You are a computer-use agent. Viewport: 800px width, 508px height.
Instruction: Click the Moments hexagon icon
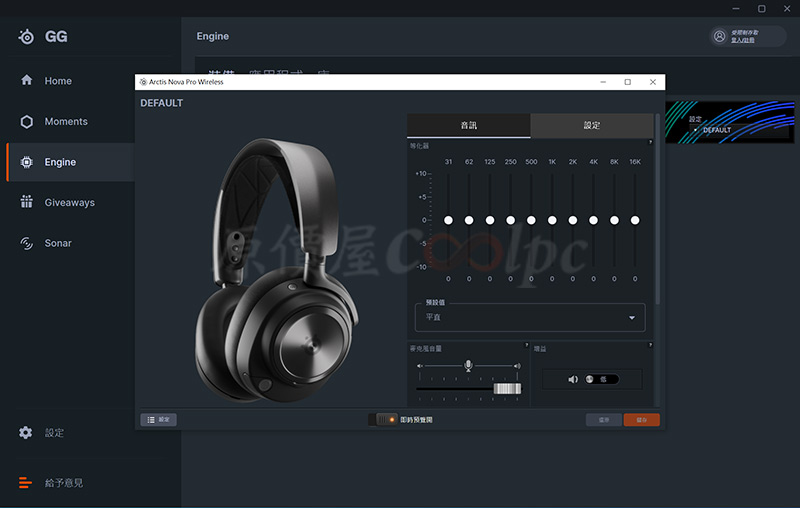point(27,121)
